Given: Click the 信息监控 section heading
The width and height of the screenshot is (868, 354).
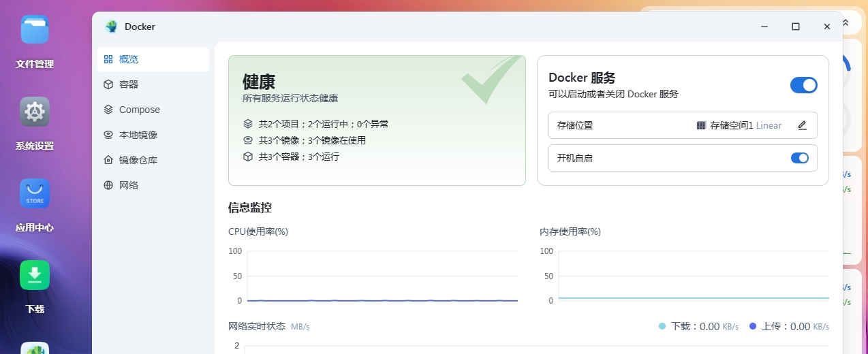Looking at the screenshot, I should pyautogui.click(x=250, y=208).
